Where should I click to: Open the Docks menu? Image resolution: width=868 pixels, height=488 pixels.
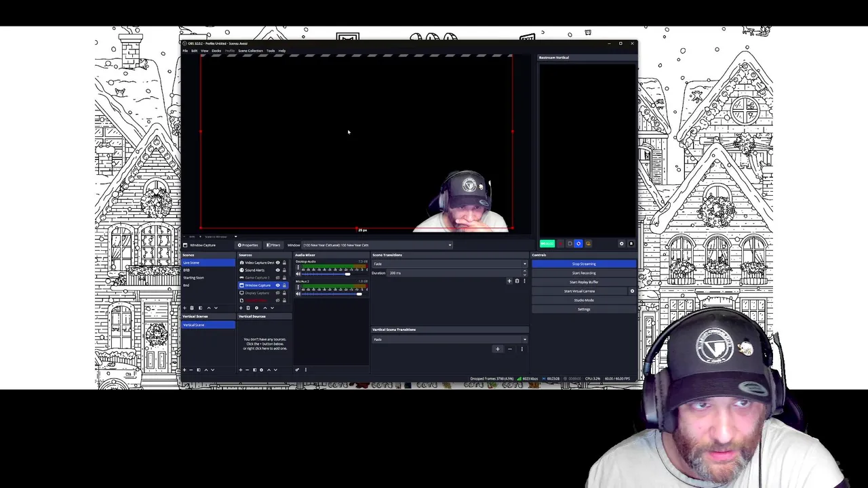pyautogui.click(x=216, y=51)
